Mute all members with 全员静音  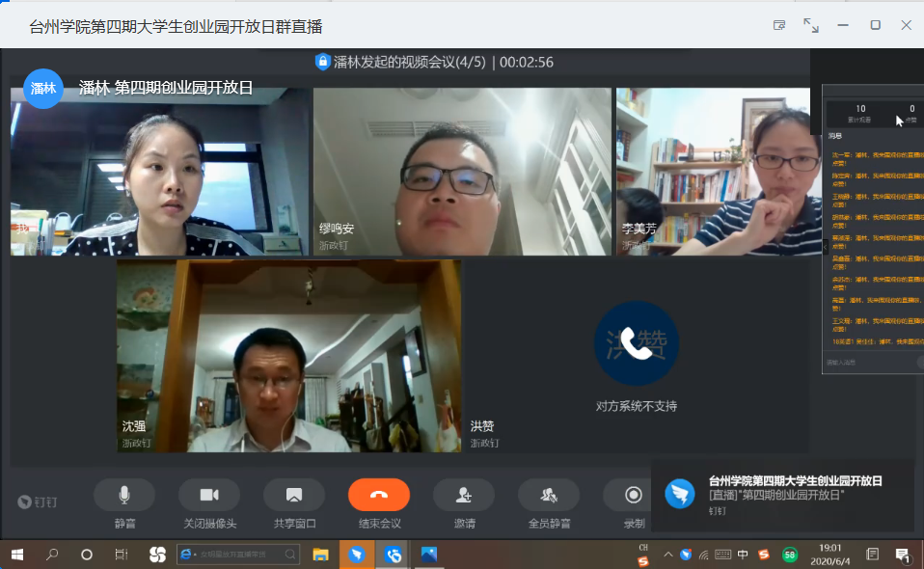point(549,495)
